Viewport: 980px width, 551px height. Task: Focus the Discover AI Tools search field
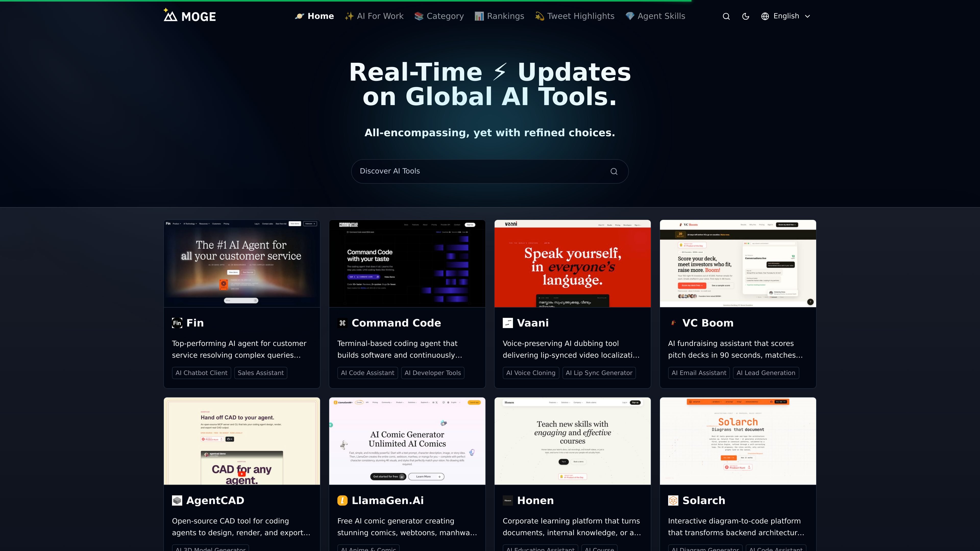coord(490,171)
